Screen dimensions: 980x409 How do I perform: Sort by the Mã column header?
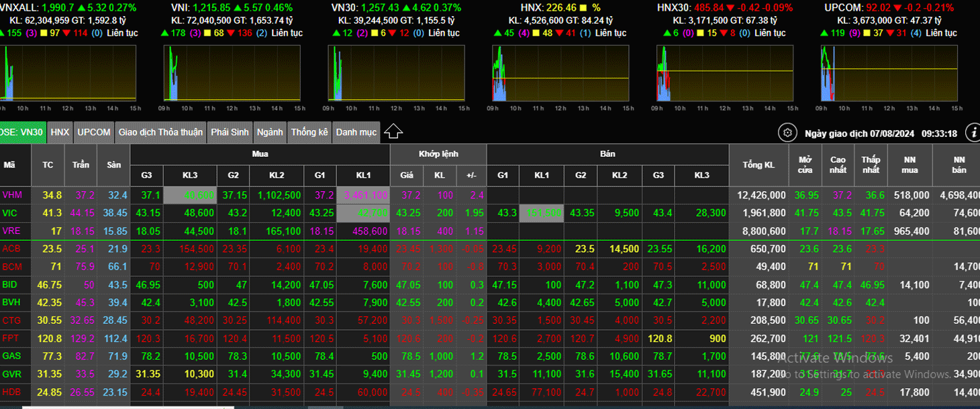click(9, 165)
